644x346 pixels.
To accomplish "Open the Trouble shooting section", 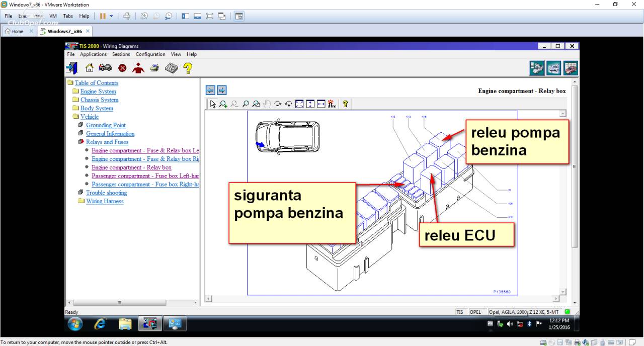I will [x=107, y=193].
